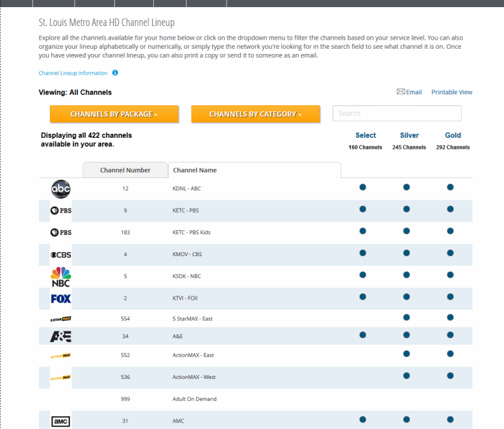This screenshot has height=429, width=504.
Task: Click the AMC channel logo
Action: pyautogui.click(x=60, y=421)
